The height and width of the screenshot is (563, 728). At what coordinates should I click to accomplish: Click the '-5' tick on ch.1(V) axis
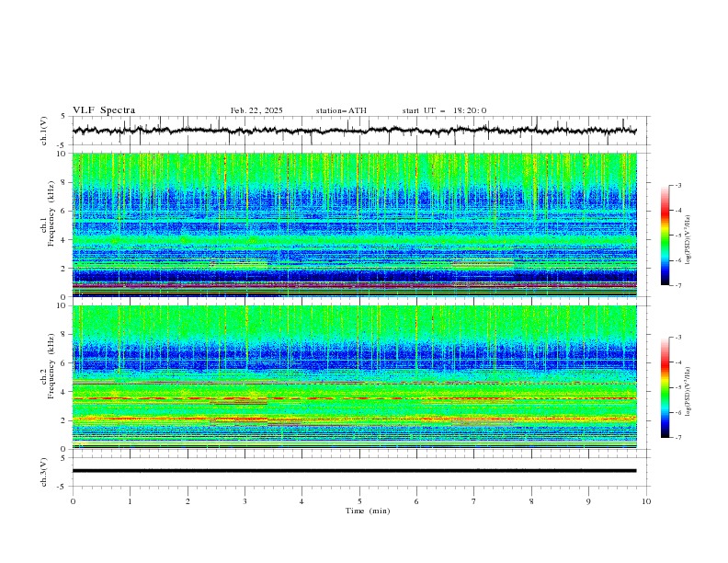click(x=63, y=145)
